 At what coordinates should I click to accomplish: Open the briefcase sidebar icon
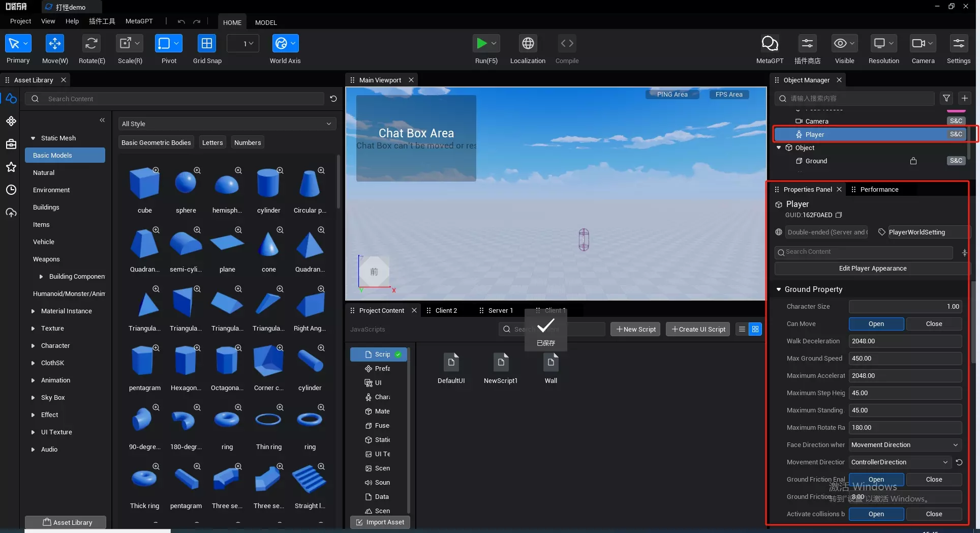click(11, 144)
